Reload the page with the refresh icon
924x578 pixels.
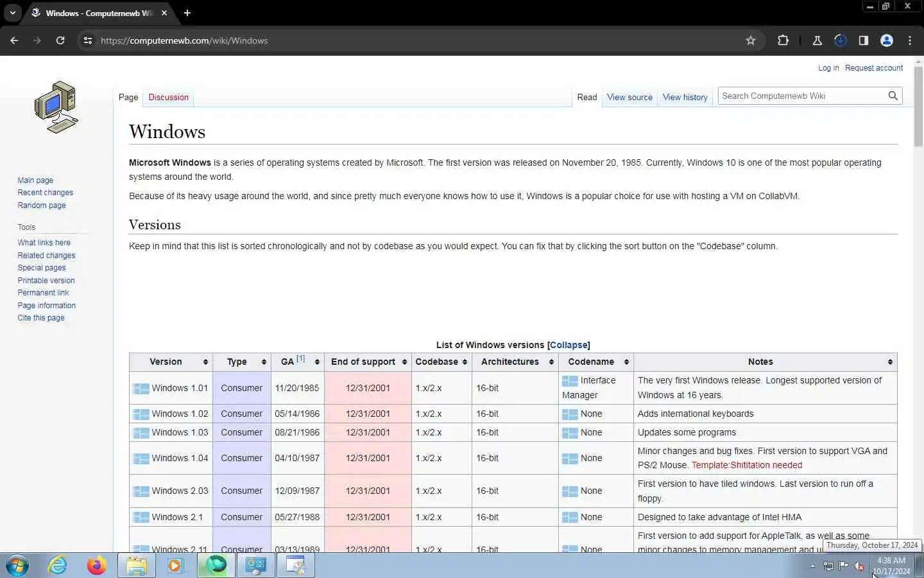[x=60, y=40]
